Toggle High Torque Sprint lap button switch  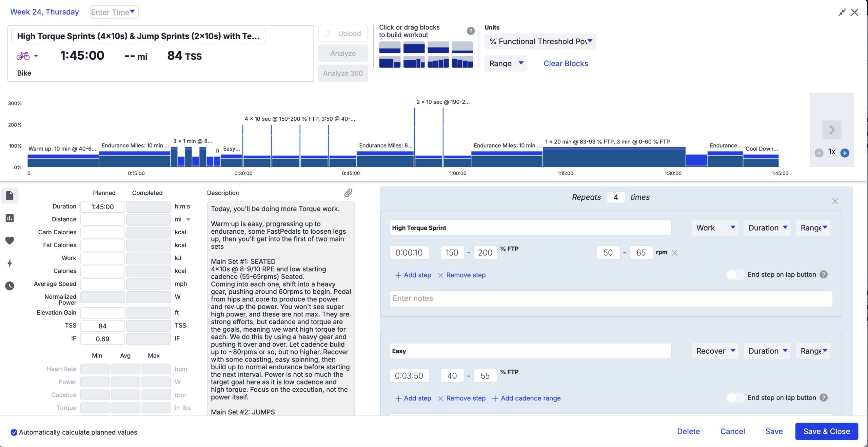tap(735, 274)
